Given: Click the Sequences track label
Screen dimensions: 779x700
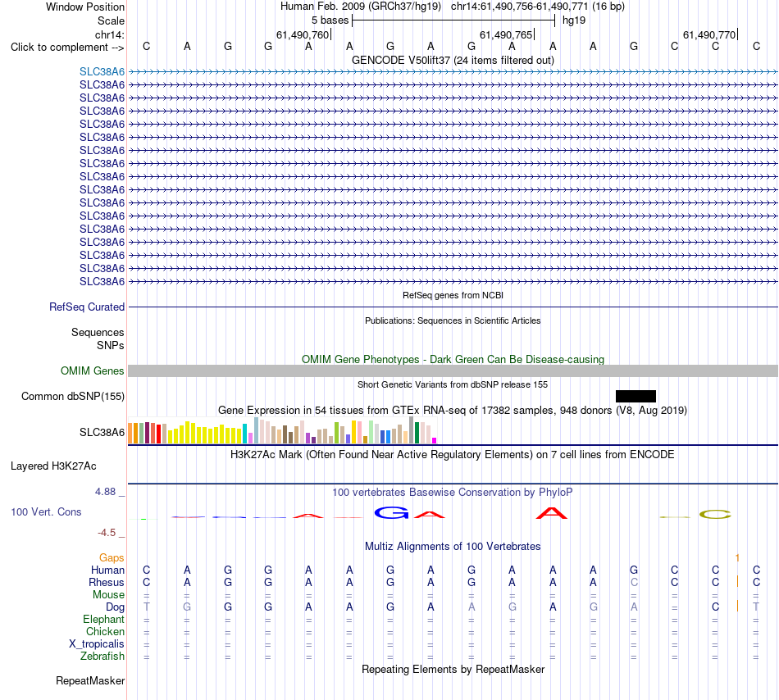Looking at the screenshot, I should click(98, 332).
